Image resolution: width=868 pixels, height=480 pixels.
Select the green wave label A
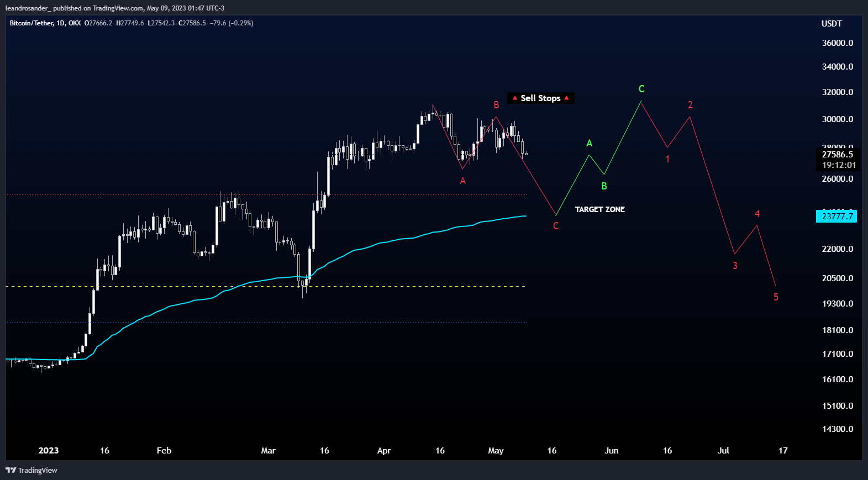[x=589, y=143]
